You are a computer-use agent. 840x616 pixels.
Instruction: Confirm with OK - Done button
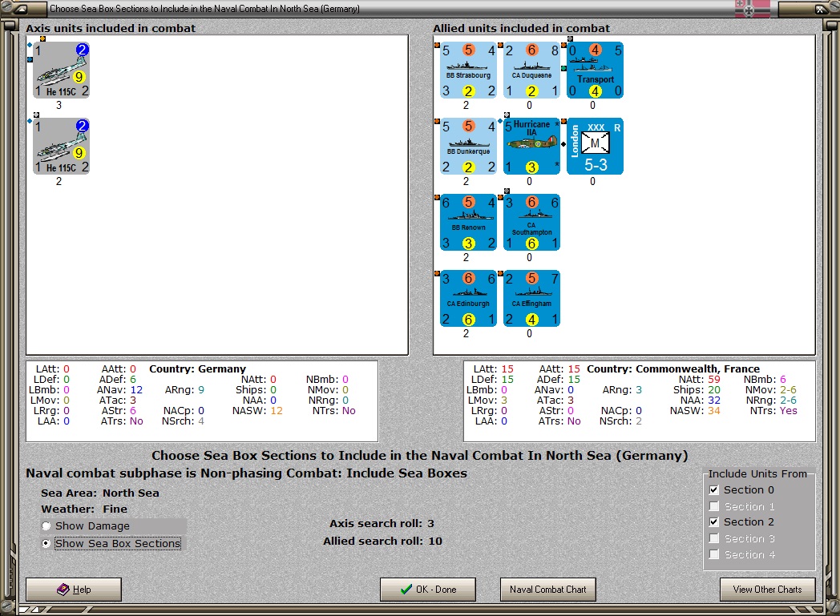(428, 590)
